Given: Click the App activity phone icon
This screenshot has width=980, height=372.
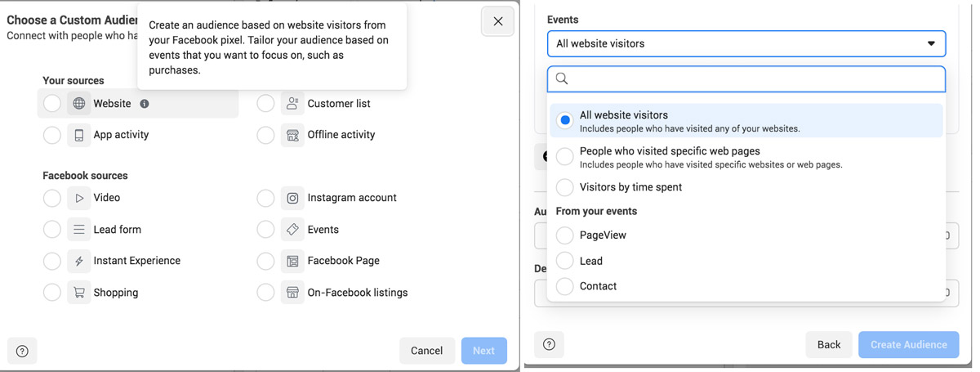Looking at the screenshot, I should 78,135.
